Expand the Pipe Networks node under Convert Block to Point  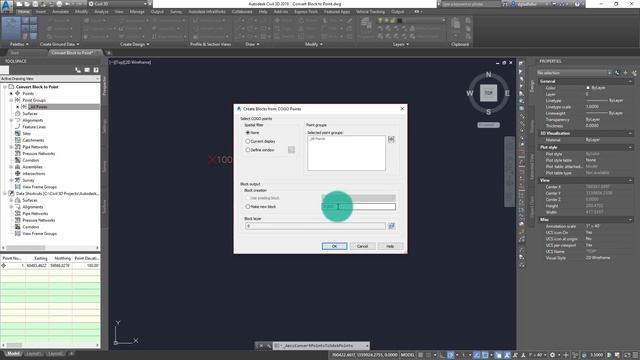click(11, 147)
